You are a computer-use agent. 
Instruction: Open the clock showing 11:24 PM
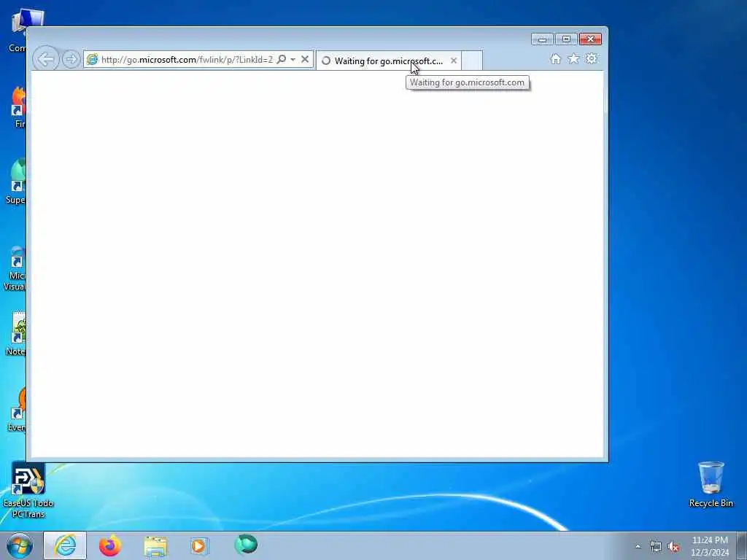(x=710, y=546)
